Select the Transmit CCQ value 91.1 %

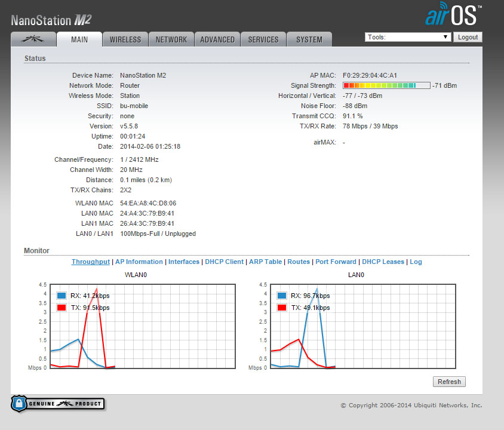point(352,116)
